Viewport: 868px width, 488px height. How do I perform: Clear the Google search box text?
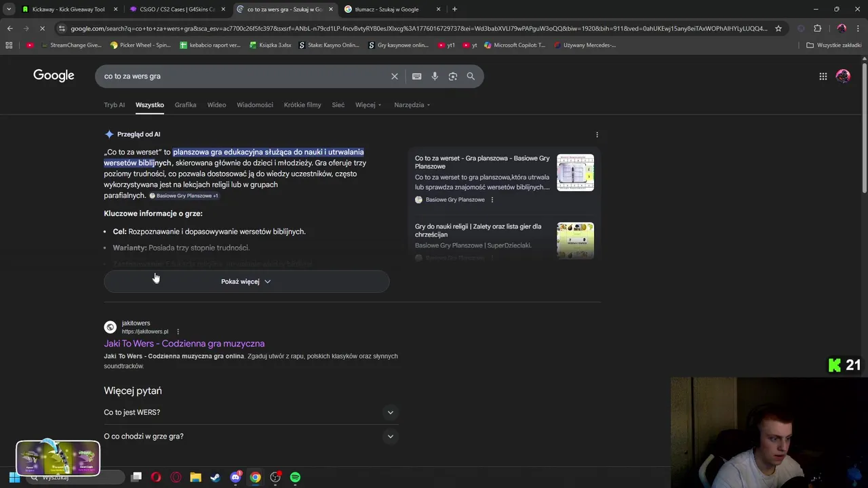point(394,77)
